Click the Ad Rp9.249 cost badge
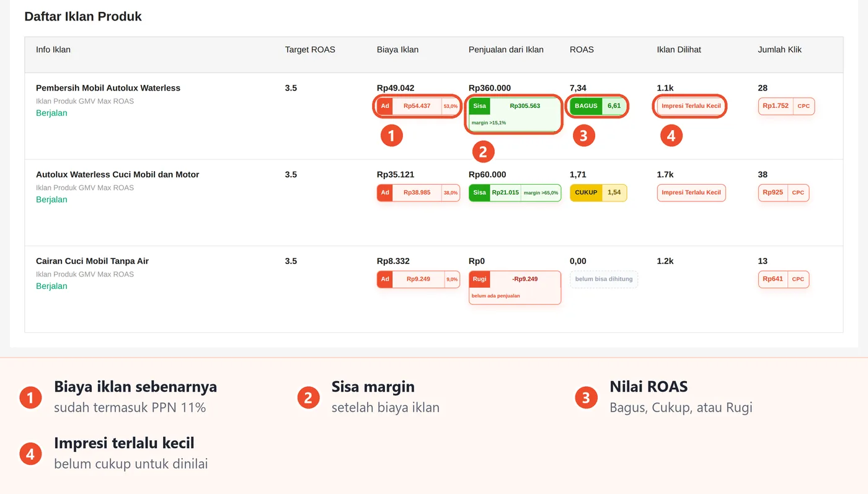Screen dimensions: 868x494 (418, 279)
